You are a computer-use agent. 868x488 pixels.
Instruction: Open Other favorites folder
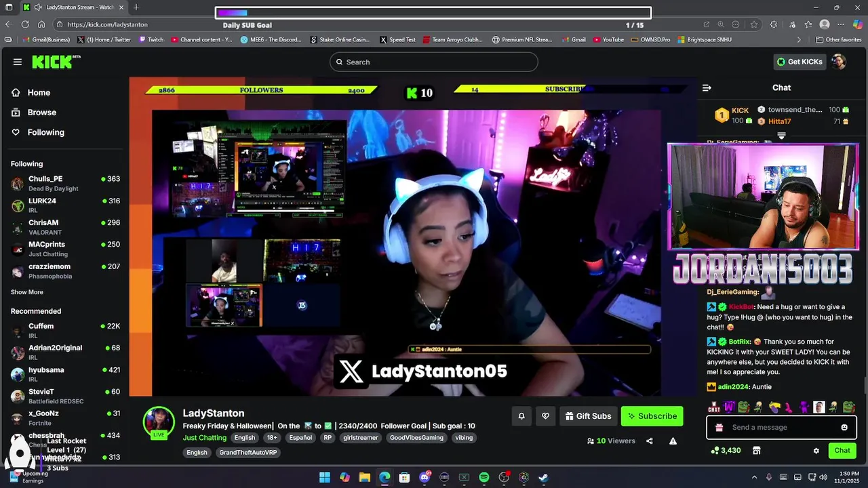coord(839,40)
